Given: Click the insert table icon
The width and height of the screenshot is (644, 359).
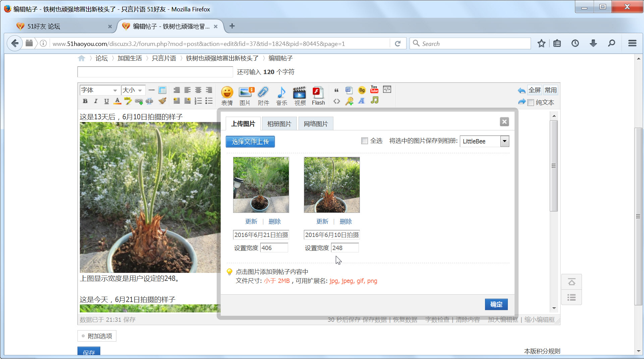Looking at the screenshot, I should coord(162,90).
